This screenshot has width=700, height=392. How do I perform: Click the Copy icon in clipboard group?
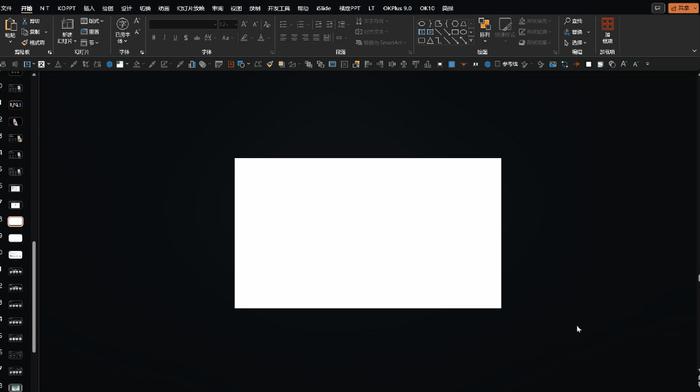click(25, 32)
